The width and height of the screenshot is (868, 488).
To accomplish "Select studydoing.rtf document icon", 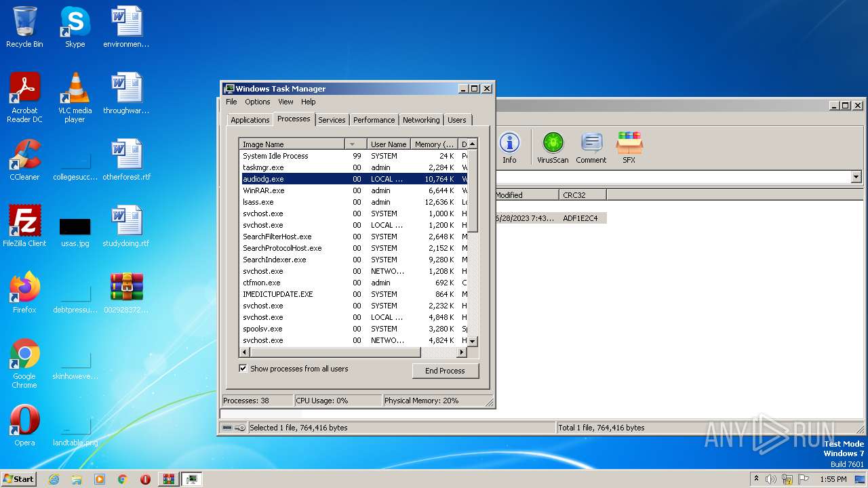I will (127, 226).
